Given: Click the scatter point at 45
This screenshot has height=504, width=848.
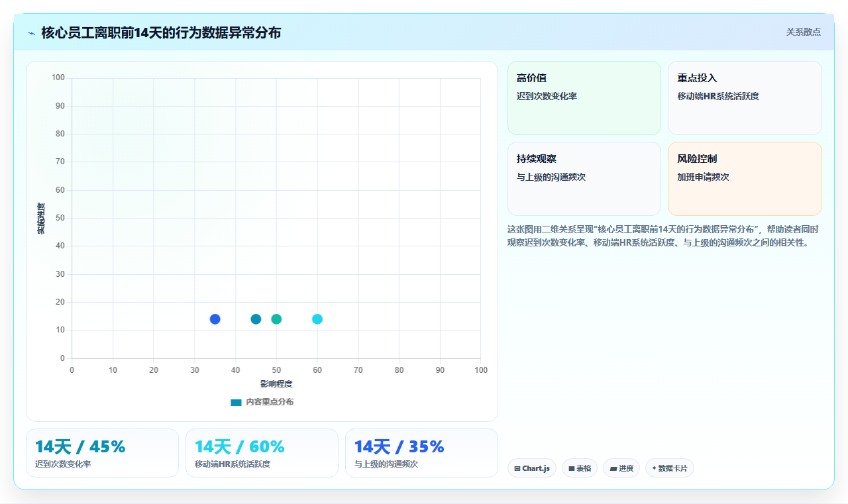Looking at the screenshot, I should [x=256, y=319].
